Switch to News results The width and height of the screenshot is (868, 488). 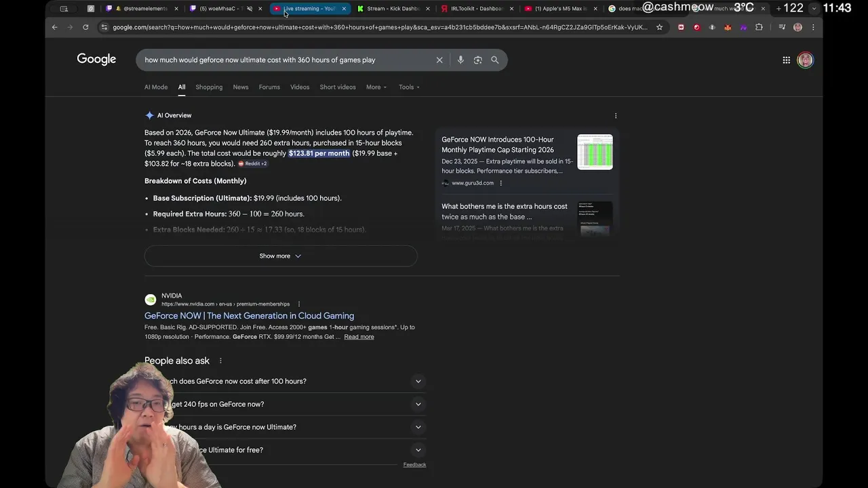click(241, 87)
